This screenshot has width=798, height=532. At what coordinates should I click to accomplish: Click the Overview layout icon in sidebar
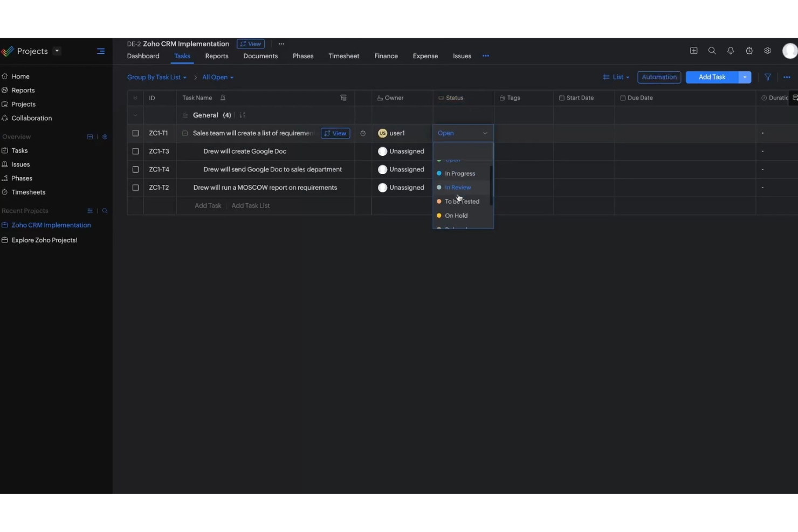(90, 137)
